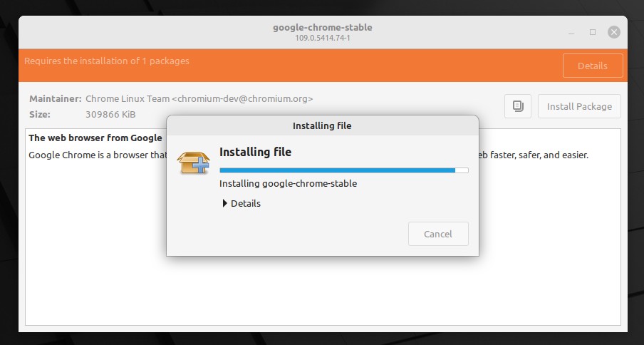Minimize the package installer window
The height and width of the screenshot is (345, 644).
pos(571,33)
